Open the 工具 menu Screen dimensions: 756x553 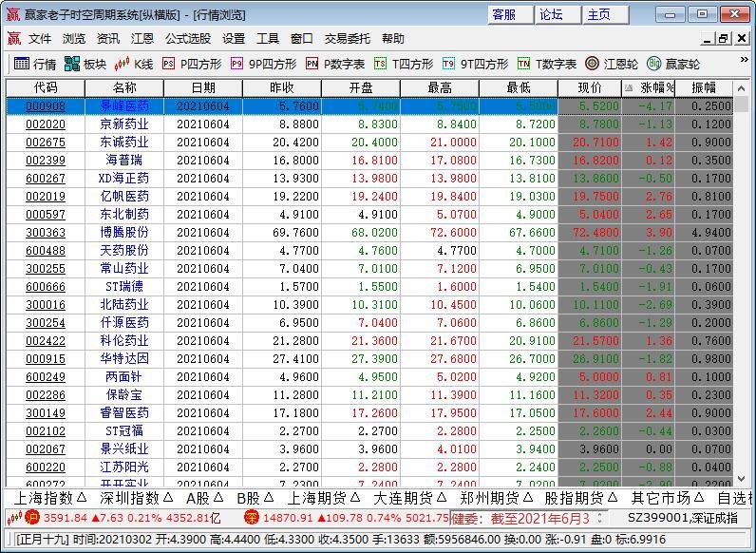[x=268, y=39]
